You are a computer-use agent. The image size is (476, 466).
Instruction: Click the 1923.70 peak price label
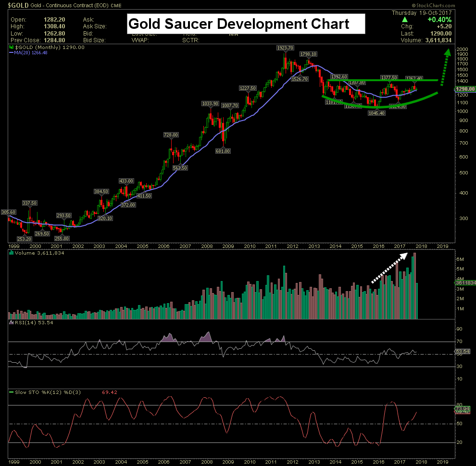pos(285,48)
